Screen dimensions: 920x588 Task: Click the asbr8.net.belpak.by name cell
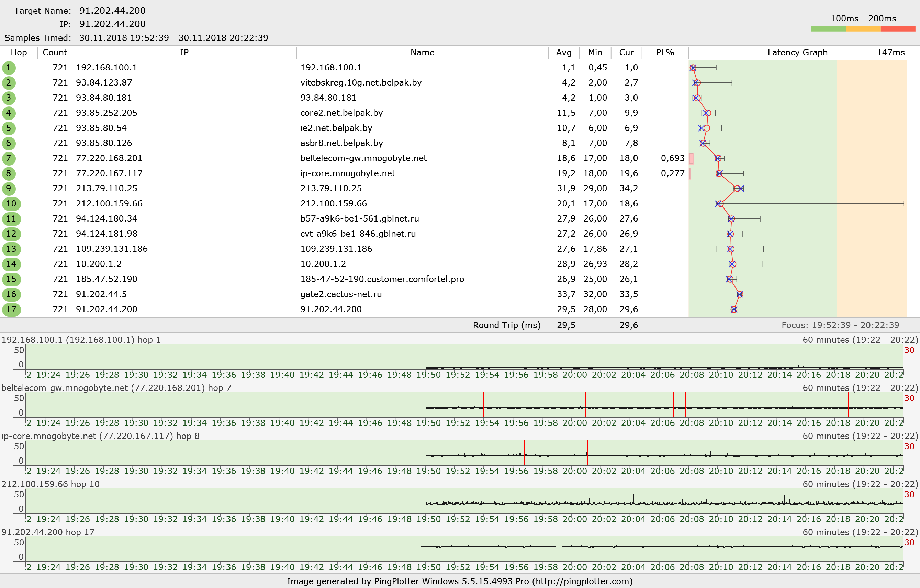click(x=341, y=143)
